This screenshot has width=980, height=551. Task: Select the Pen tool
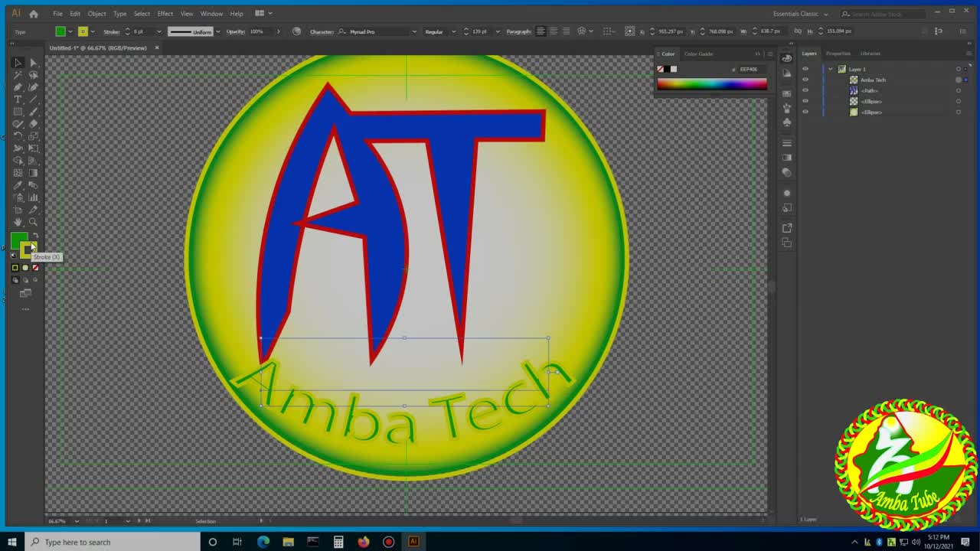18,87
